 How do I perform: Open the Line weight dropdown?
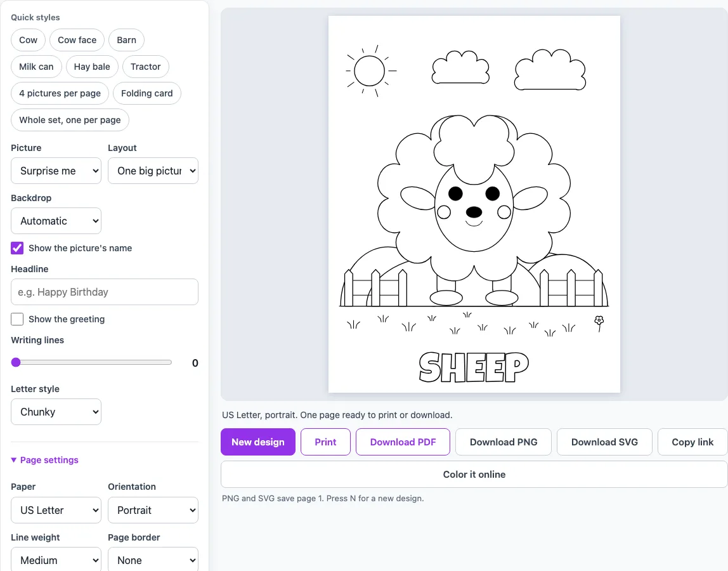[56, 560]
